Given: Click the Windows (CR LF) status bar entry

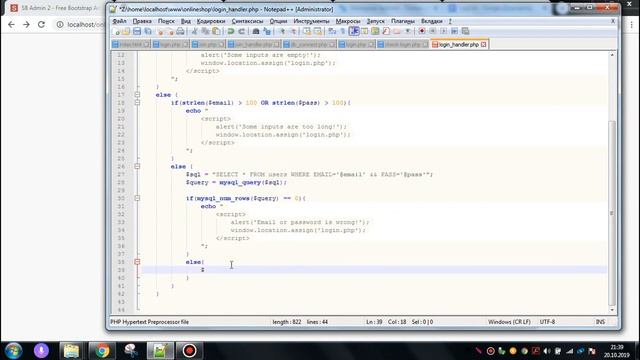Looking at the screenshot, I should tap(509, 322).
